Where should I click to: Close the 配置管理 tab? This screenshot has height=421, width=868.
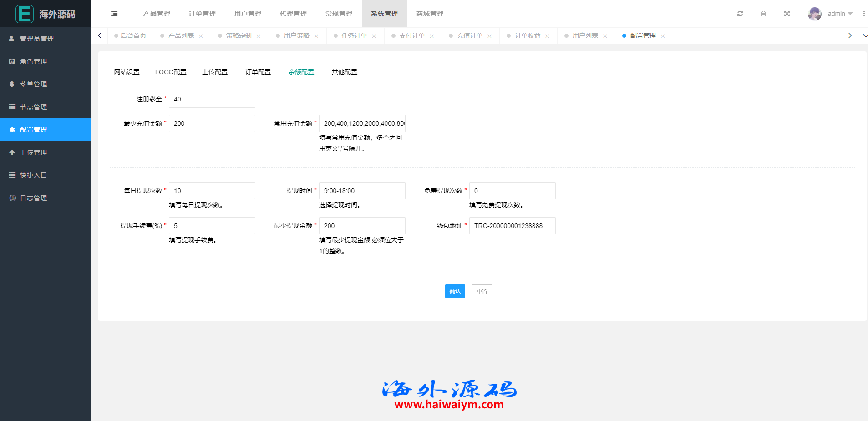pos(663,36)
